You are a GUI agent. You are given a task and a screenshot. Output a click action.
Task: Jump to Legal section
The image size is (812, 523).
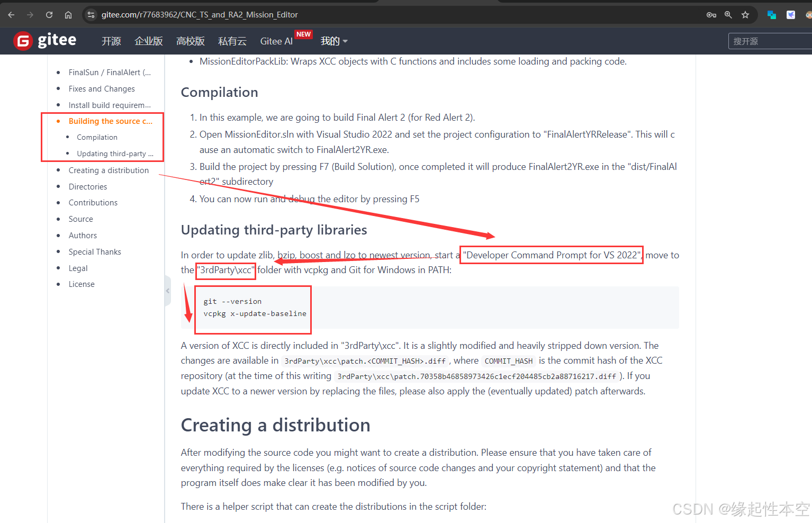tap(78, 268)
